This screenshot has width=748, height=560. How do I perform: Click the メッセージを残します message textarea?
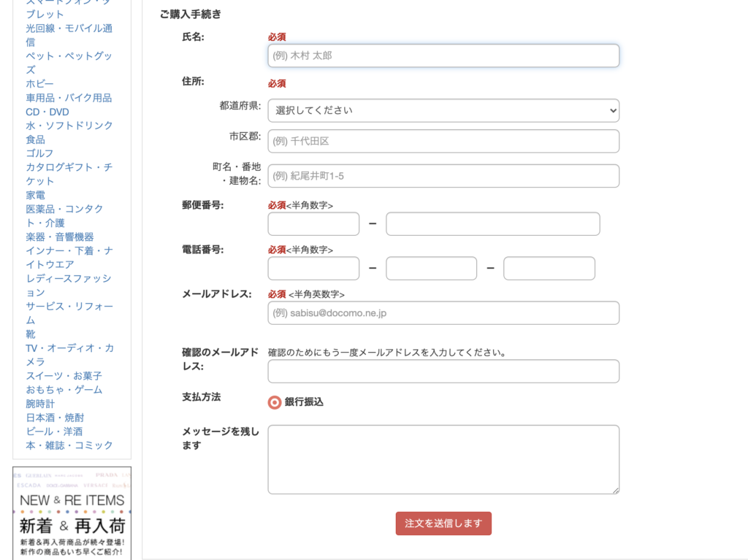[443, 459]
